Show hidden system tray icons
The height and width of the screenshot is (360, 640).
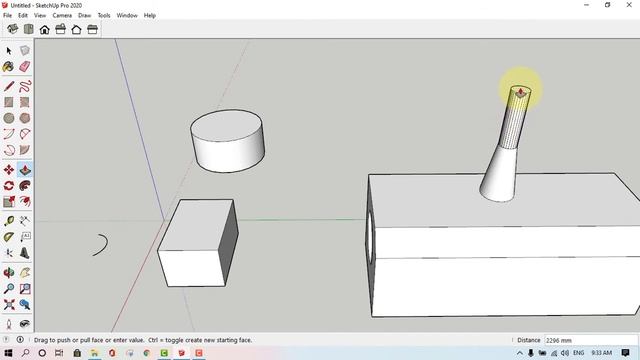tap(520, 353)
